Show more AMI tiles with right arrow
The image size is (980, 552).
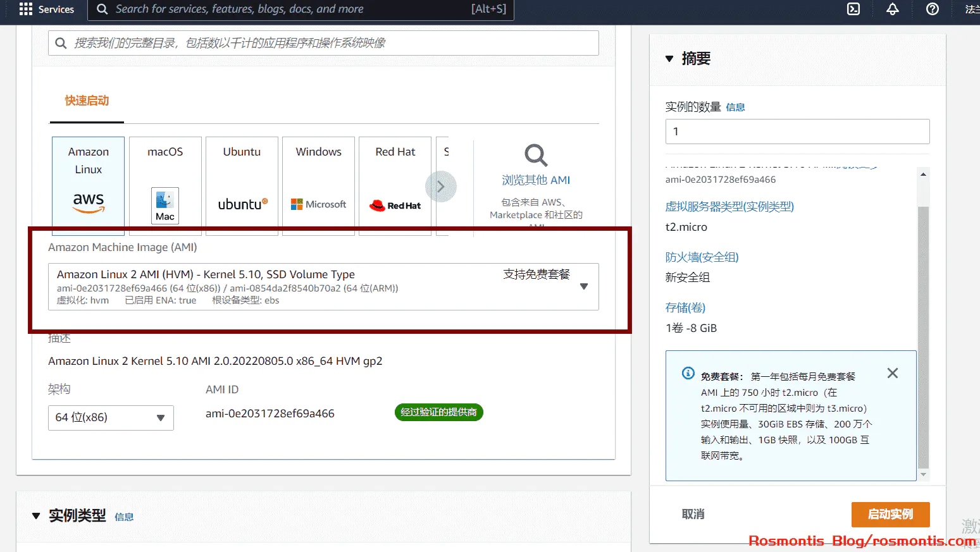click(441, 187)
